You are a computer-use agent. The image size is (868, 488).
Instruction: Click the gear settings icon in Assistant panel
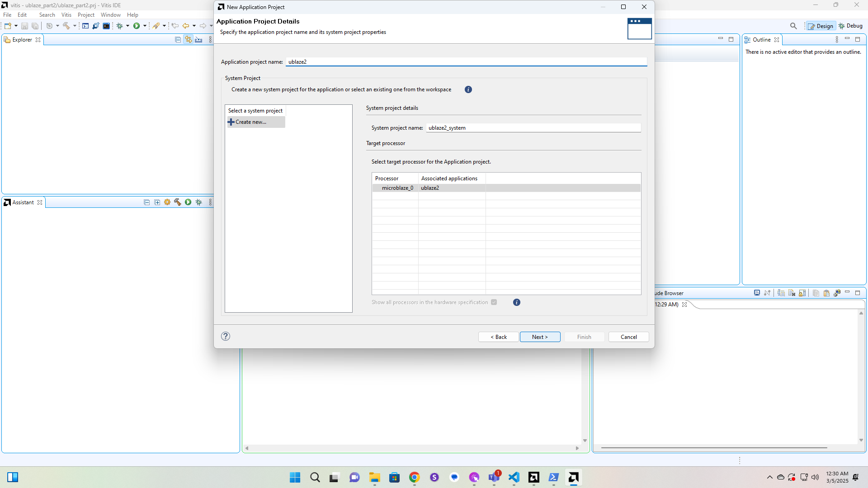click(167, 202)
